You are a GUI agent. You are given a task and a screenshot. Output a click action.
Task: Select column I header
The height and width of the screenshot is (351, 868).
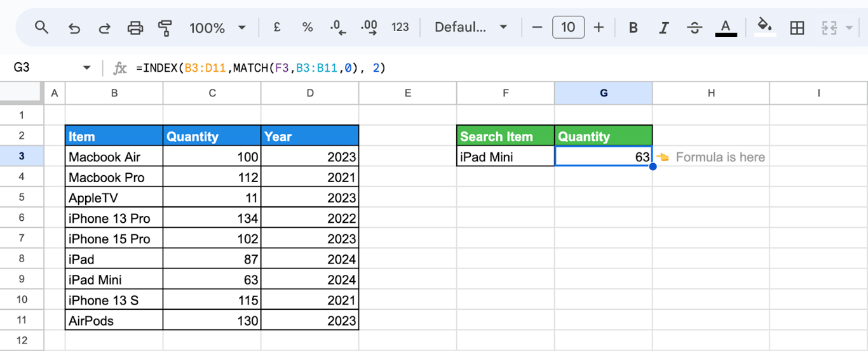coord(818,93)
